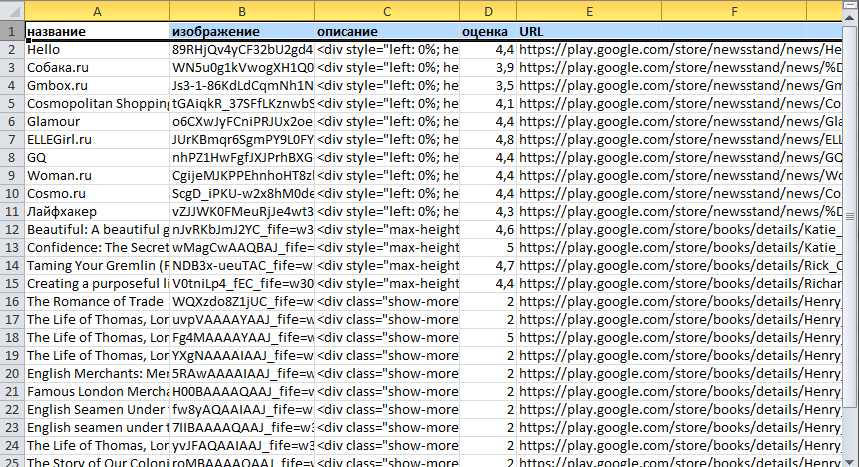Select cell 'Собака.ru'
Screen dimensions: 859x467
click(97, 67)
